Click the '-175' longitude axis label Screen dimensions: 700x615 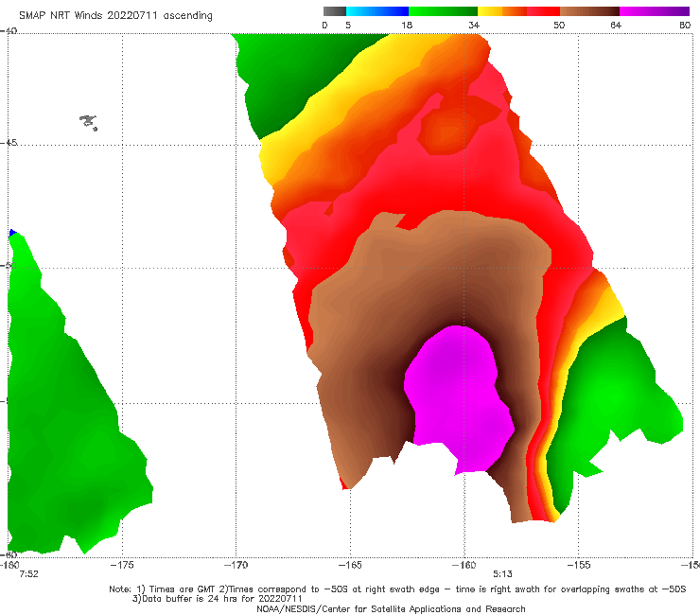[x=122, y=565]
